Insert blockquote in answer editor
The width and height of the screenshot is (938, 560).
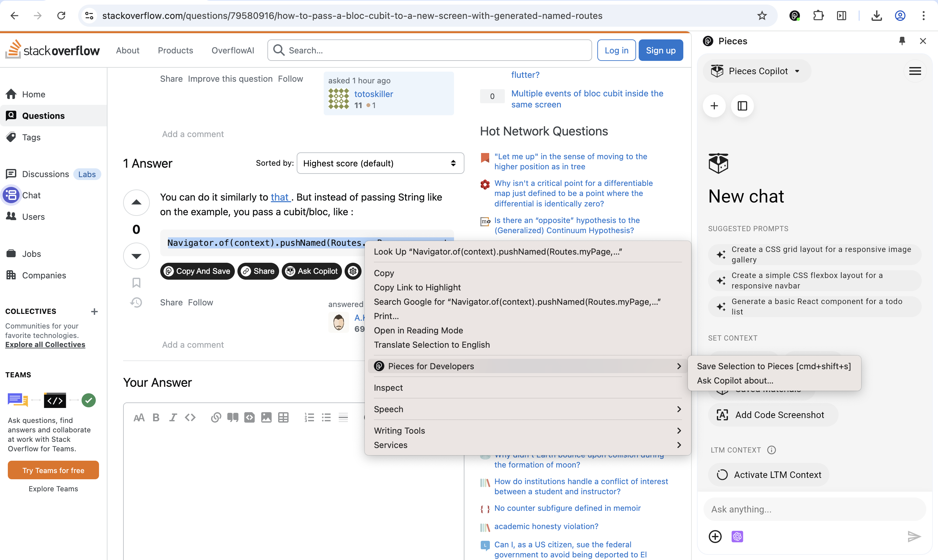coord(233,417)
